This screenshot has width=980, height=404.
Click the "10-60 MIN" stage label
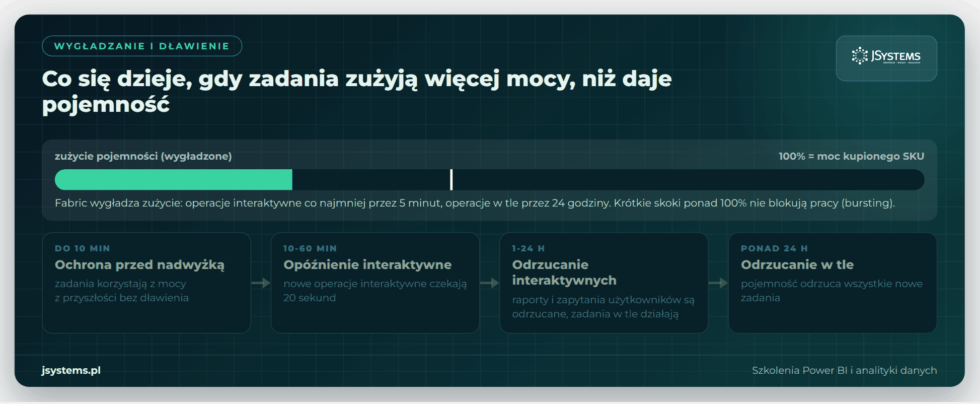(x=310, y=248)
